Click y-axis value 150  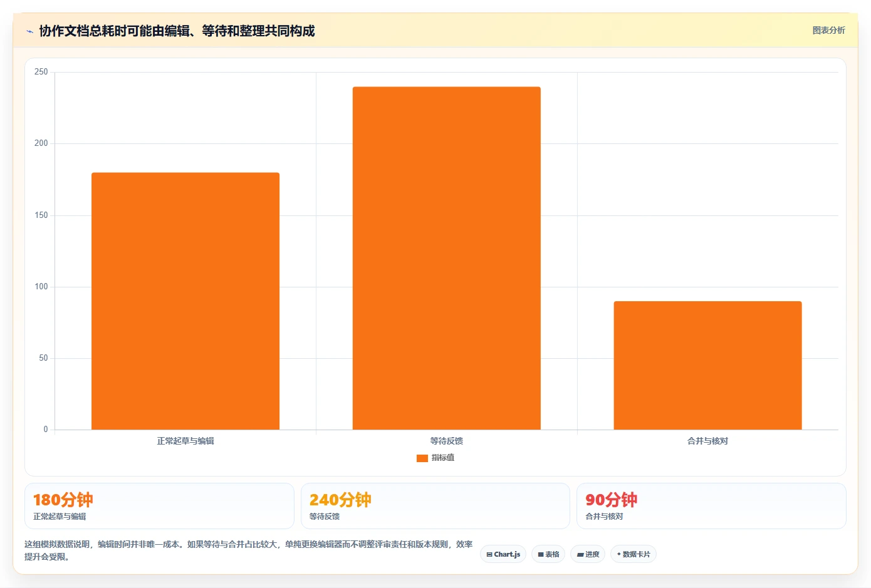[x=41, y=215]
